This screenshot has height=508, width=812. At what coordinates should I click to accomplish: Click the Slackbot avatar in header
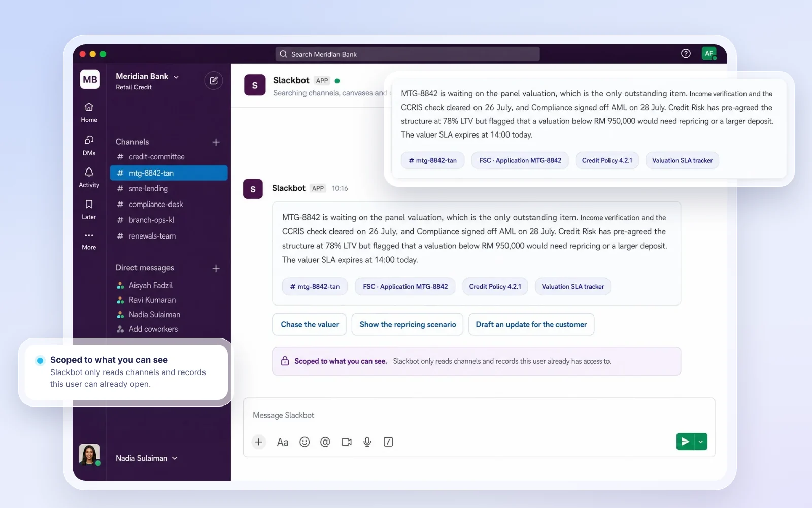pyautogui.click(x=255, y=85)
